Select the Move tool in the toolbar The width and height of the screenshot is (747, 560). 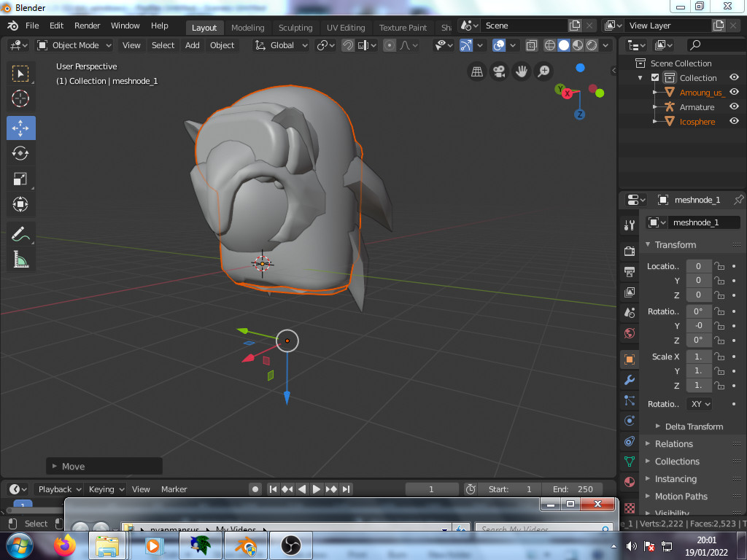pos(20,128)
